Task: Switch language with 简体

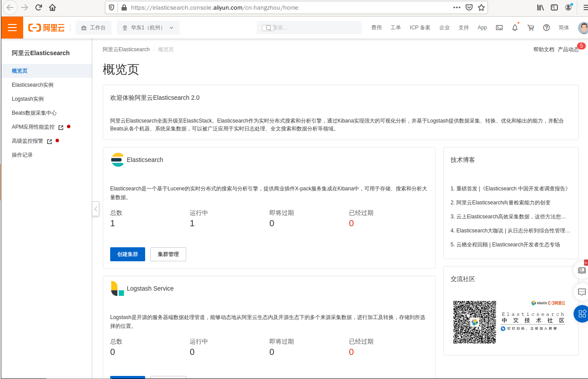Action: tap(564, 28)
